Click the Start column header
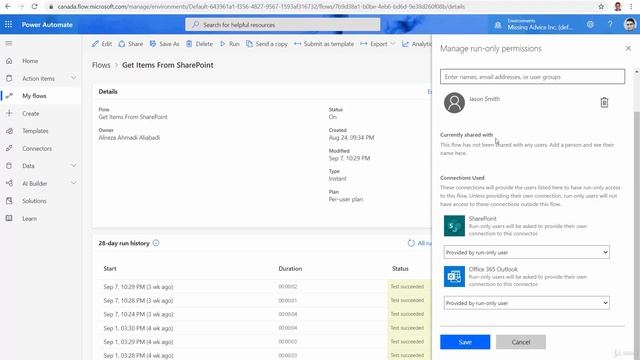Screen dimensions: 640x360 point(110,269)
